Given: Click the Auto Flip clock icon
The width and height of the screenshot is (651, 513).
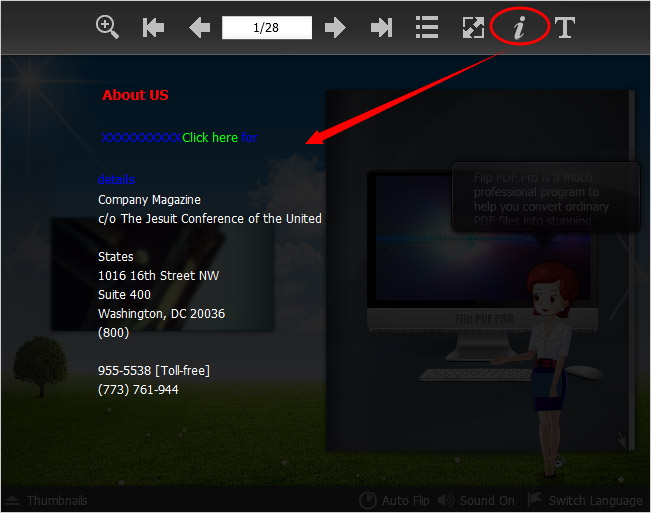Looking at the screenshot, I should click(x=368, y=501).
